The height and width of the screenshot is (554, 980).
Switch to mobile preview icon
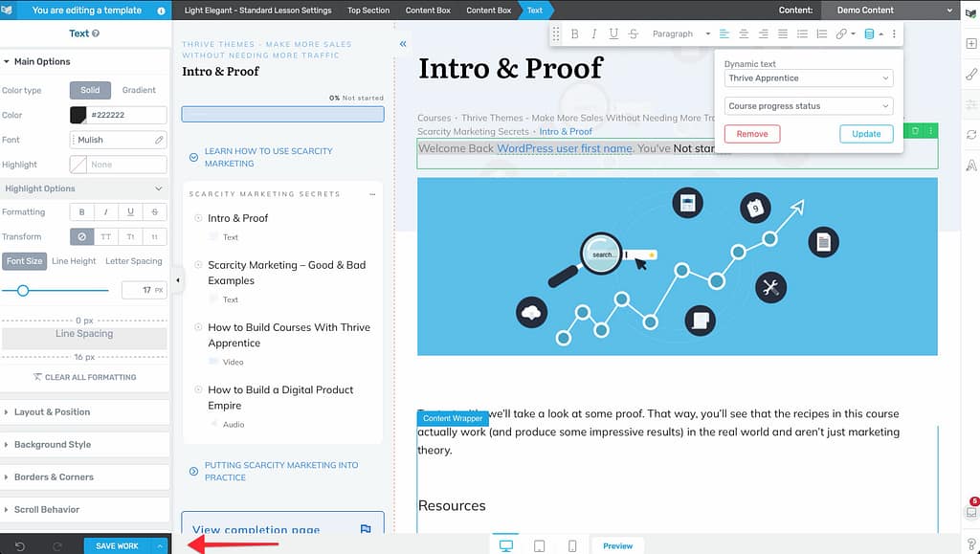[572, 545]
